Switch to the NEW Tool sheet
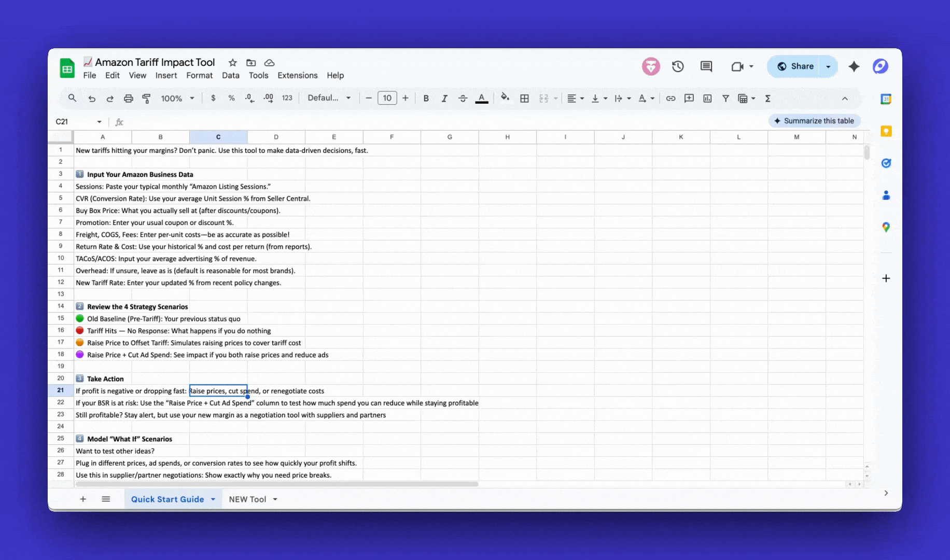This screenshot has height=560, width=950. (247, 499)
